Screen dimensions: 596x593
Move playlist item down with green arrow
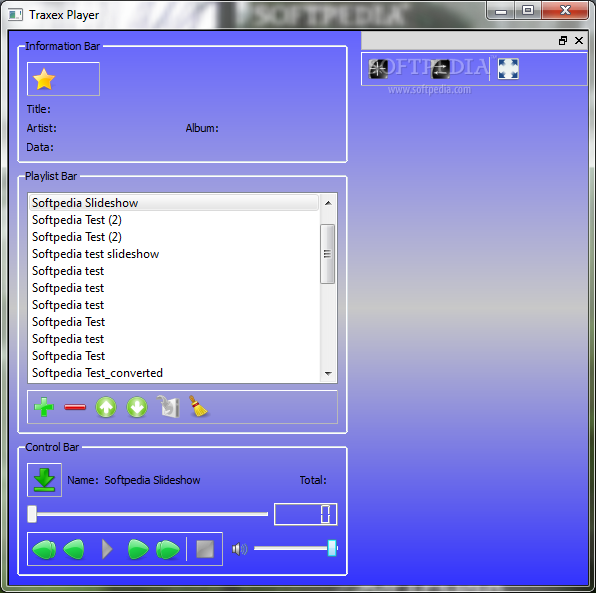pyautogui.click(x=137, y=407)
